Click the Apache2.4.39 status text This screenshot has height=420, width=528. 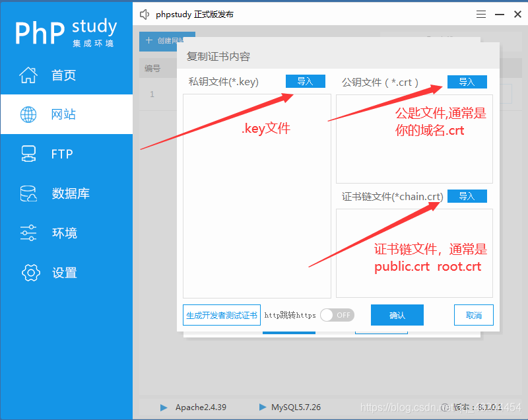201,407
